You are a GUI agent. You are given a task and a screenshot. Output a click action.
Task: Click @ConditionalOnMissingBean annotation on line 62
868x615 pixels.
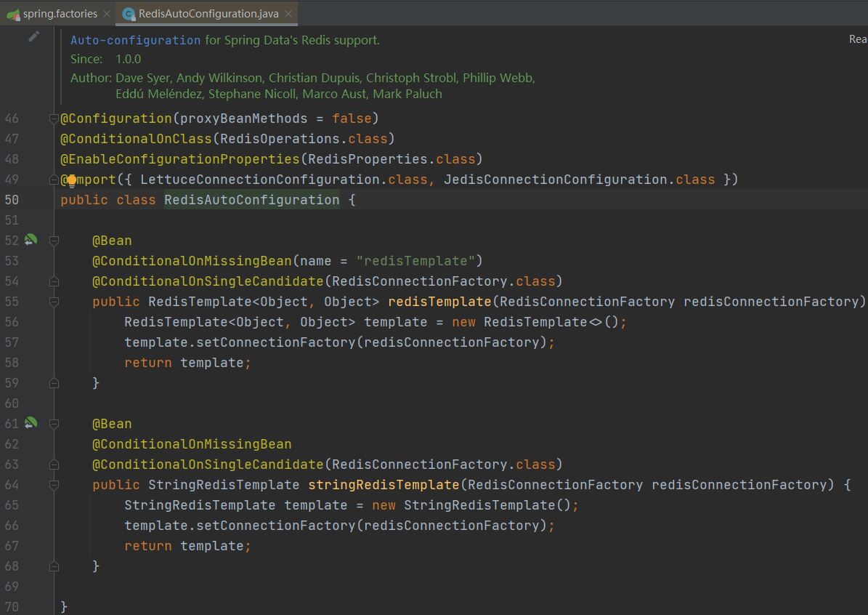point(192,444)
